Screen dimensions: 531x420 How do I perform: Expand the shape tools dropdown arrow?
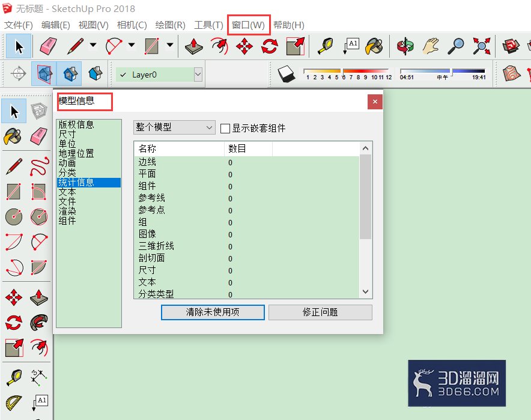coord(170,44)
